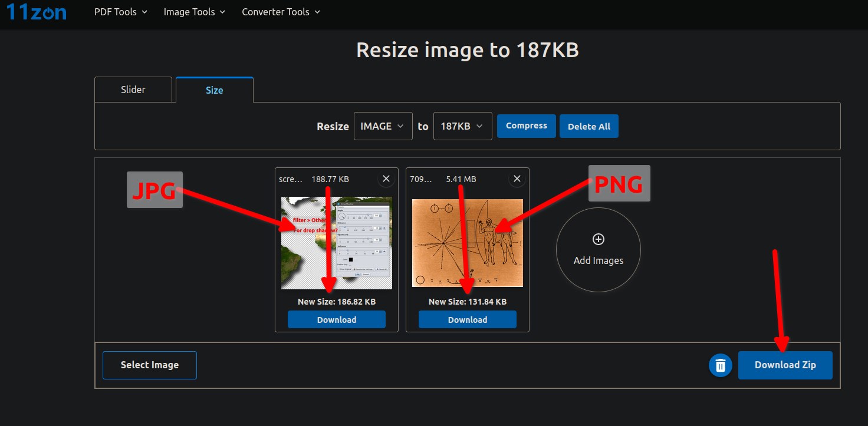Remove the 5.41 MB image card
This screenshot has height=426, width=868.
click(517, 179)
